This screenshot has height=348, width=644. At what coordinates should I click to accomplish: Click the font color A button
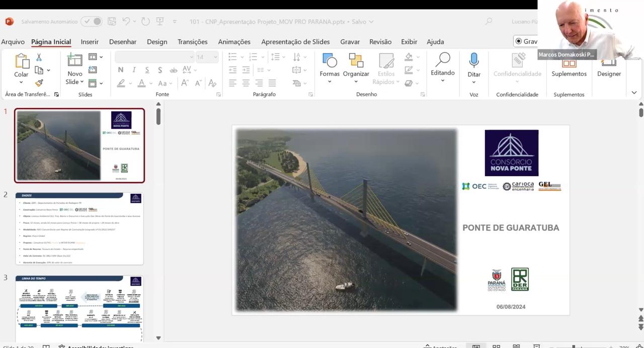pos(142,83)
